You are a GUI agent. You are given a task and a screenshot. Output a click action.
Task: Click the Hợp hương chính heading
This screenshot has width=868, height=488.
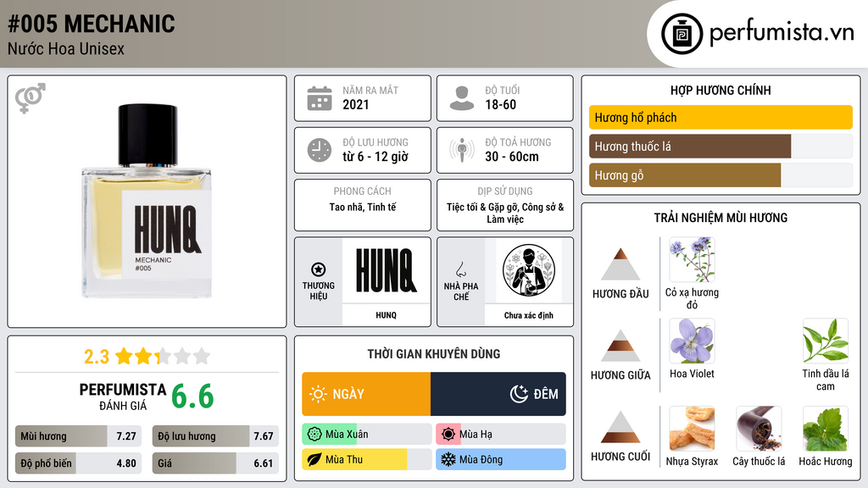pos(721,90)
